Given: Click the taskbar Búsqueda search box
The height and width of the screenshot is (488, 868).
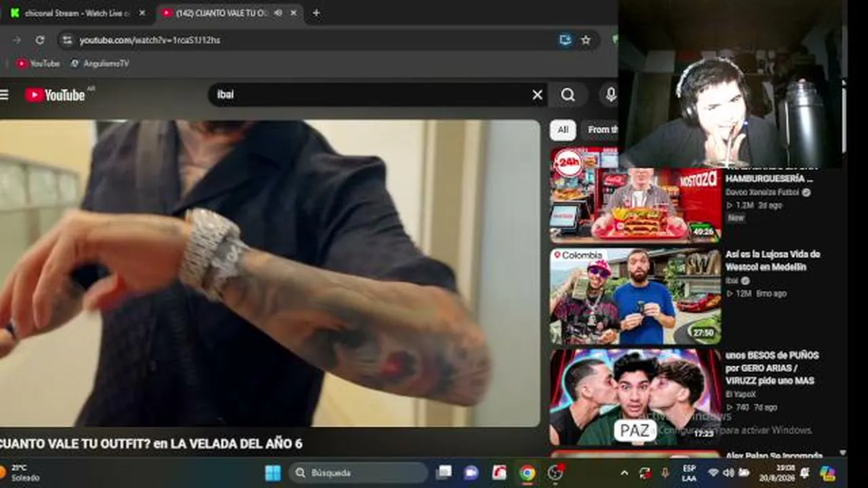Looking at the screenshot, I should tap(358, 472).
